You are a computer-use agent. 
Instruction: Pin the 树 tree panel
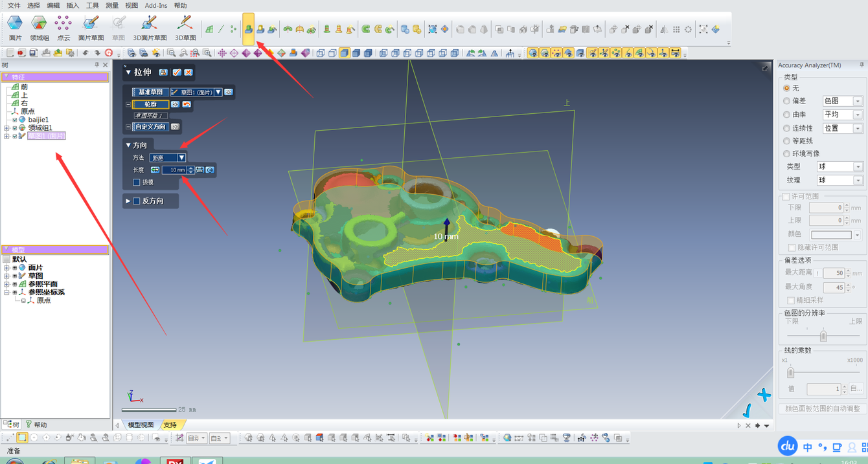point(97,65)
